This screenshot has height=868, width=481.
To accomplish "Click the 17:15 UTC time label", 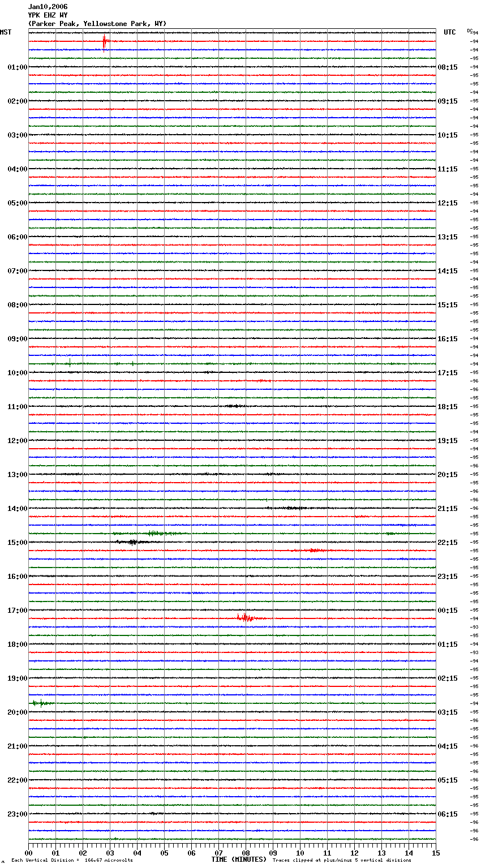I will click(x=448, y=373).
